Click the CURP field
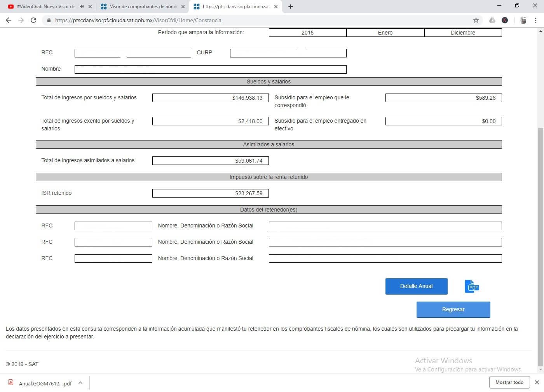Screen dimensions: 544x392 [288, 53]
